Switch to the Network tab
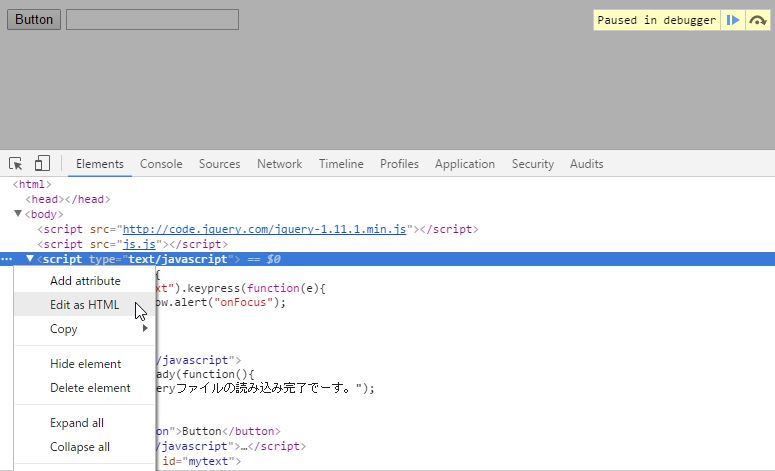775x471 pixels. 279,164
